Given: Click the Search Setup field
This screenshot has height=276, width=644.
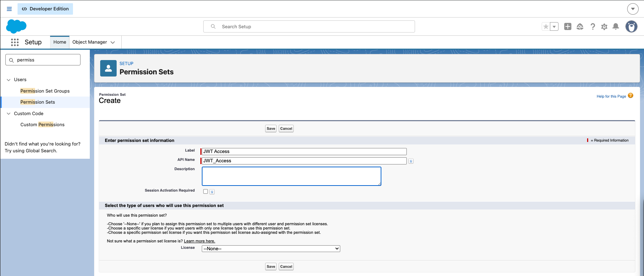Looking at the screenshot, I should click(309, 26).
